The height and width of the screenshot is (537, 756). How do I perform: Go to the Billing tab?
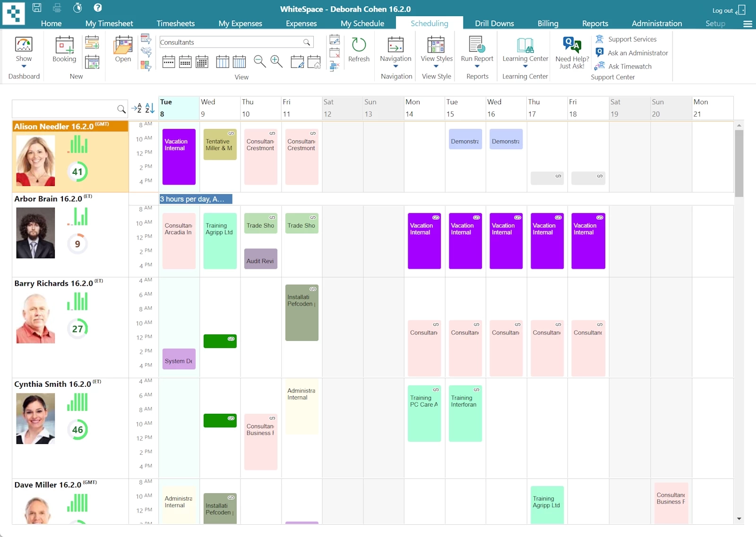click(548, 23)
